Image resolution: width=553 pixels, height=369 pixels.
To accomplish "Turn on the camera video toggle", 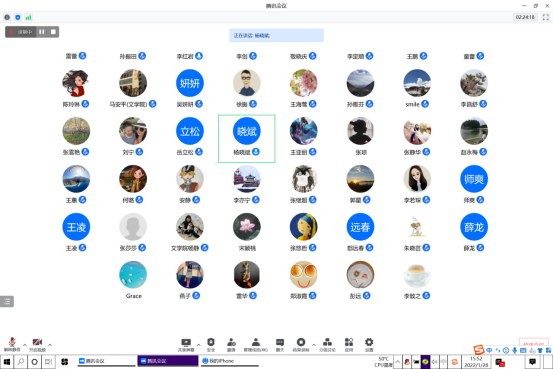I will point(37,344).
